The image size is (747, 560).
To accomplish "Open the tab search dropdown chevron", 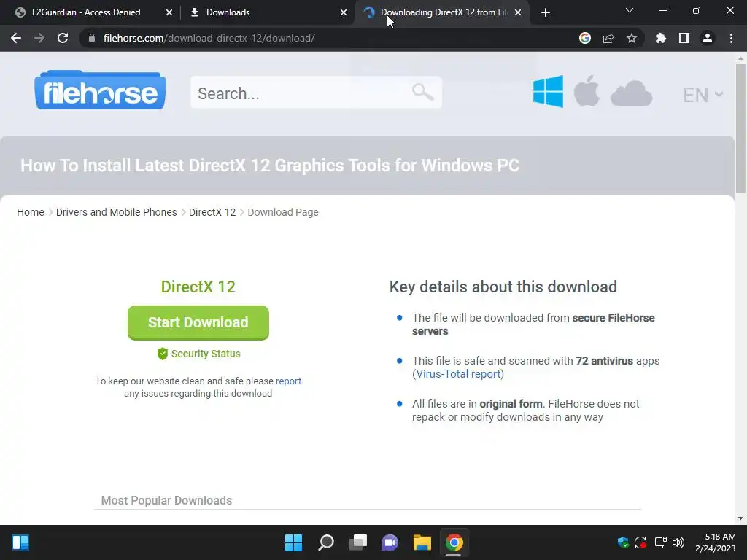I will click(630, 10).
